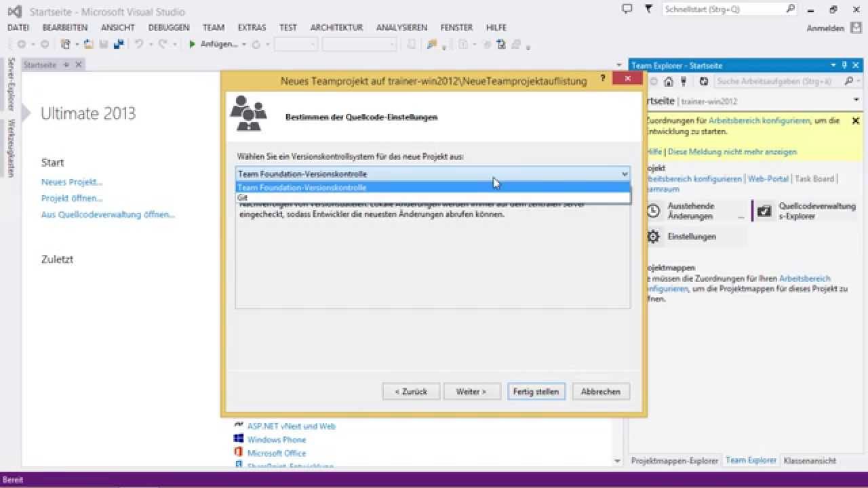Dismiss the yellow notification with X
Screen dimensions: 868x488
pyautogui.click(x=855, y=121)
